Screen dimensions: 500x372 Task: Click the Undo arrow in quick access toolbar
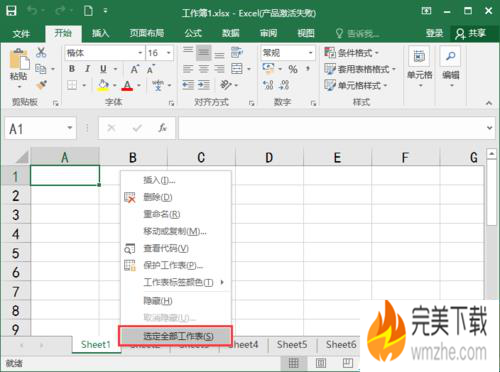(x=32, y=11)
